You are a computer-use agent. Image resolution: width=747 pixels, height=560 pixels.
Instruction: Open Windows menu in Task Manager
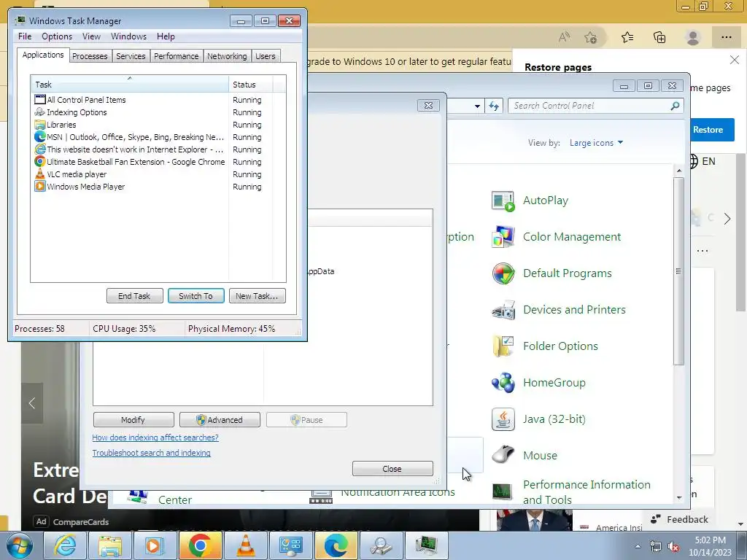click(128, 36)
